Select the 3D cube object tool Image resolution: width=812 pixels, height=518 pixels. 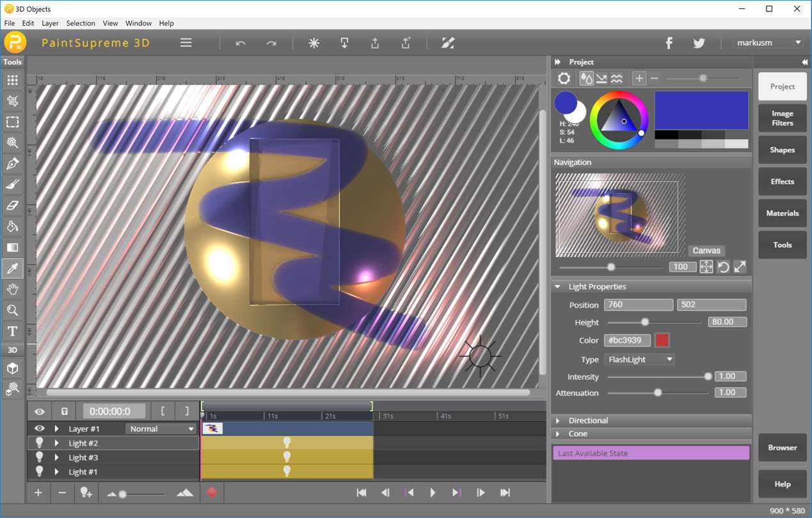tap(12, 368)
